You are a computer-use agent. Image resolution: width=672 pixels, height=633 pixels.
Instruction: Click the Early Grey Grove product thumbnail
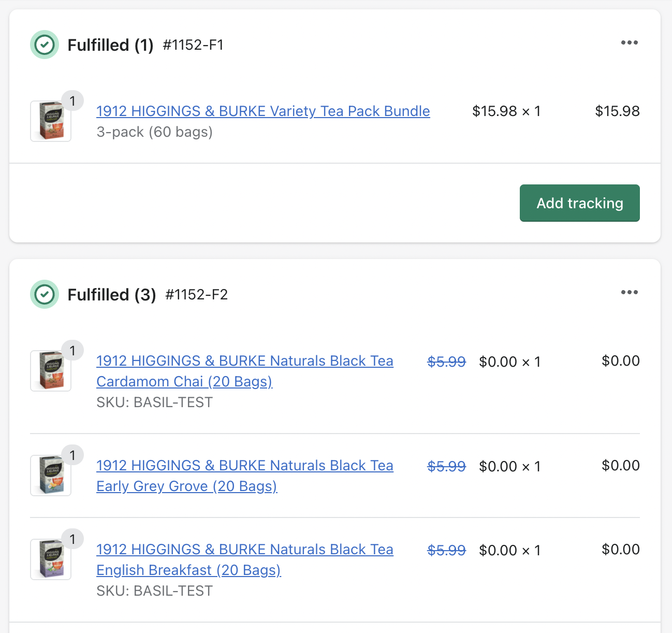pos(51,476)
